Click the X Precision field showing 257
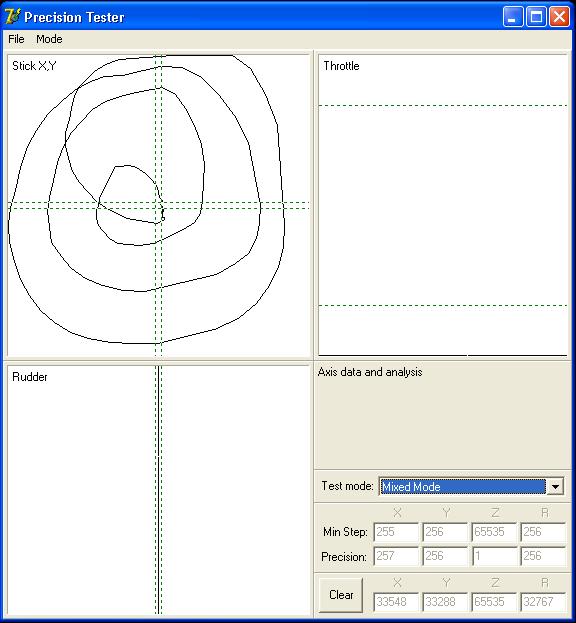This screenshot has width=576, height=623. click(x=396, y=556)
